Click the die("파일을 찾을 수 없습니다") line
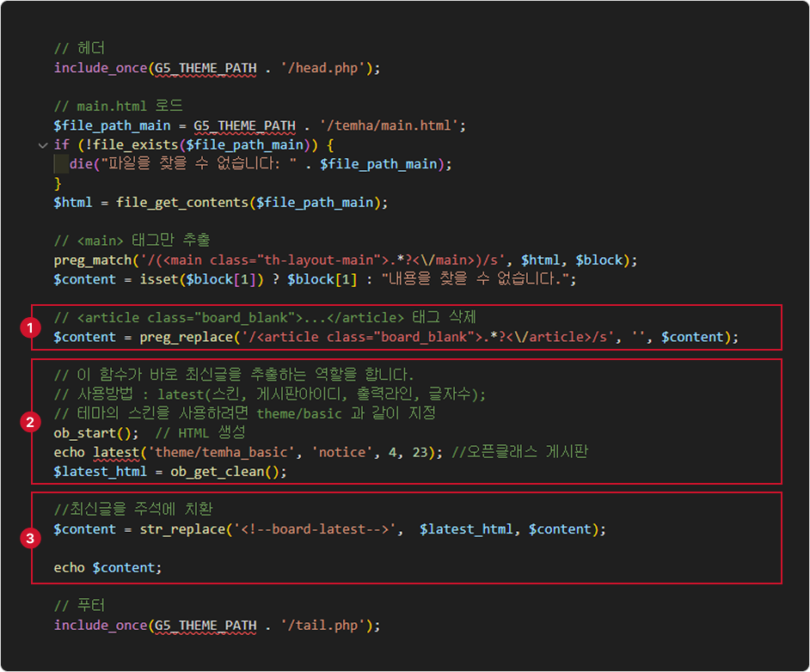 pos(261,164)
